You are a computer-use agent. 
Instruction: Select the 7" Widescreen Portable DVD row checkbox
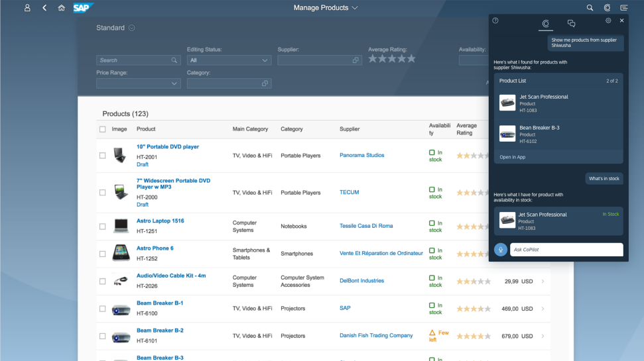102,192
